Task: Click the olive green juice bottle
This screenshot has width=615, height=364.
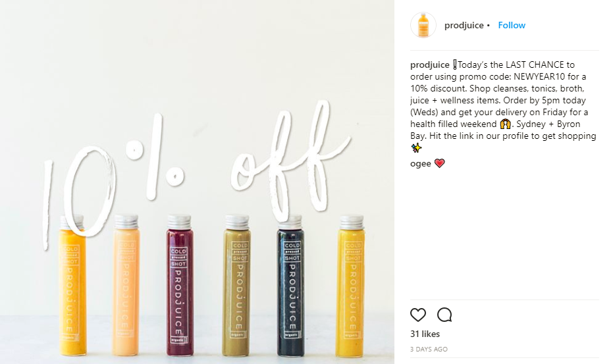Action: [236, 285]
